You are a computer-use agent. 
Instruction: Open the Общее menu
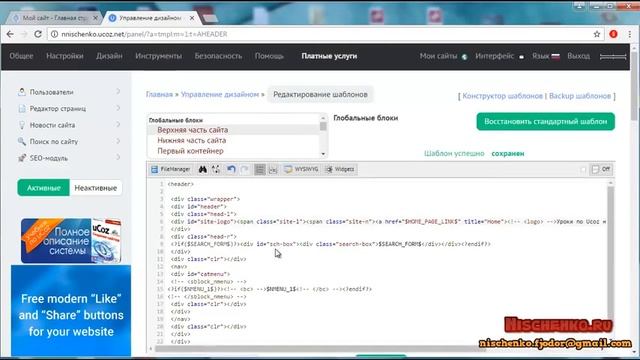(x=21, y=56)
